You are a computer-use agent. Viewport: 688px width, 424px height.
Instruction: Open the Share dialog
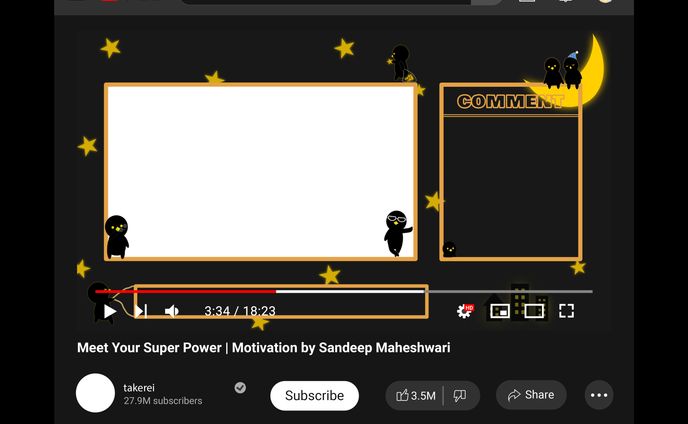[x=531, y=395]
